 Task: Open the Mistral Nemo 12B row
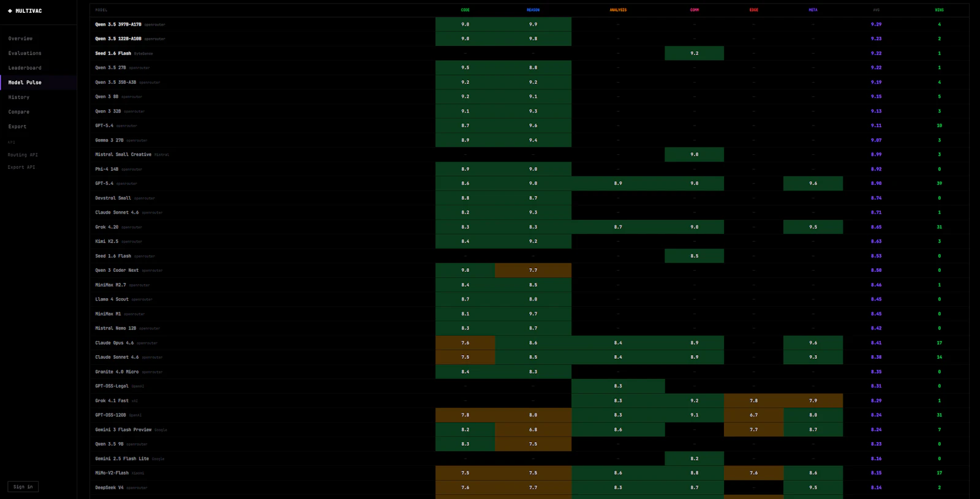click(529, 328)
